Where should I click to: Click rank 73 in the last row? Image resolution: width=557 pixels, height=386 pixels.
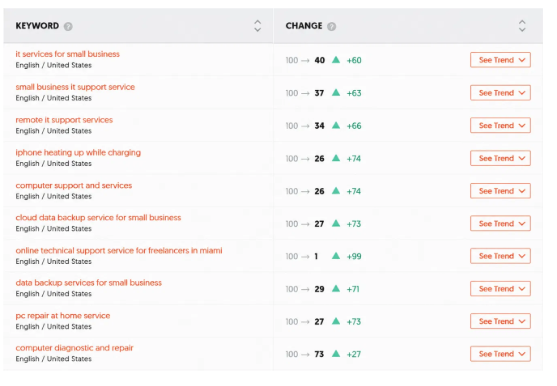tap(319, 354)
